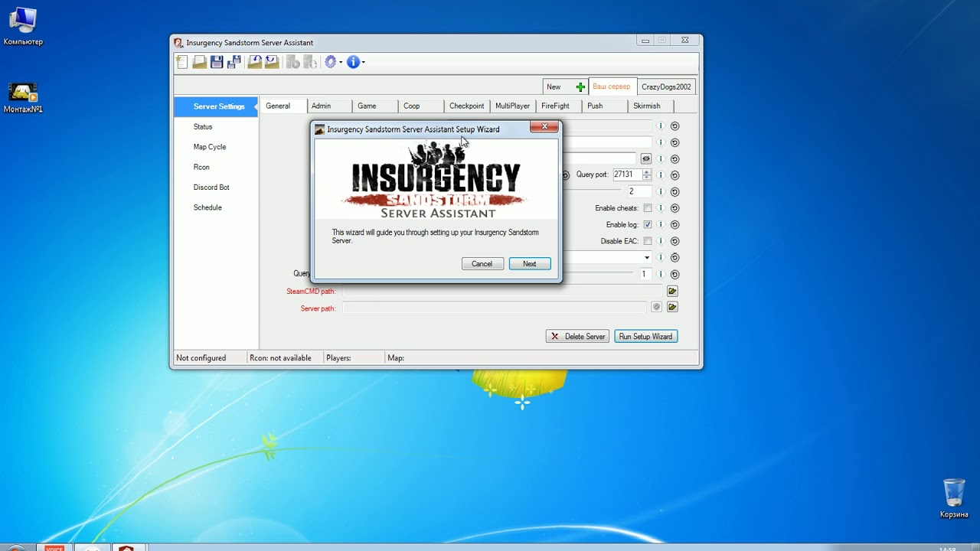Switch to the Skirmish tab
Screen dimensions: 980x551
651,106
